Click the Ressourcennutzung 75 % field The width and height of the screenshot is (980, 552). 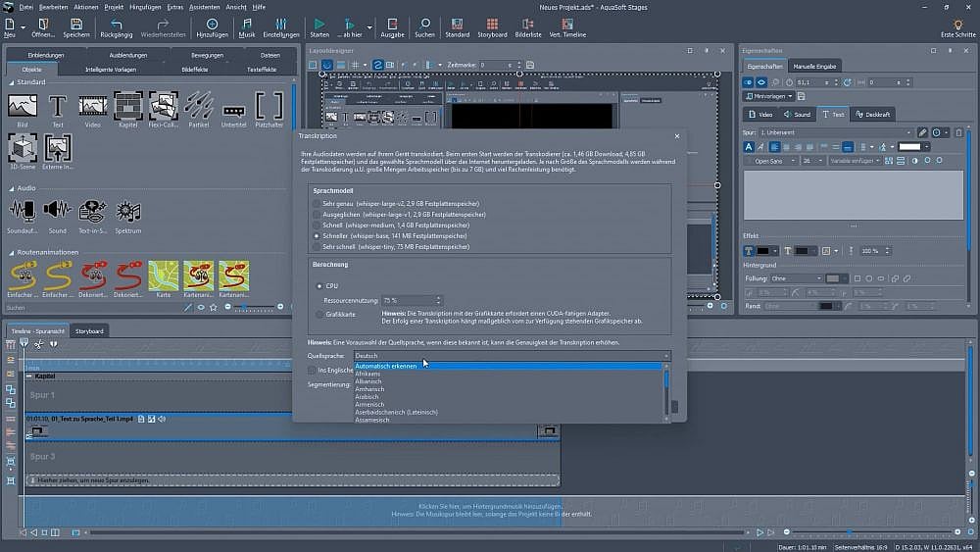406,300
